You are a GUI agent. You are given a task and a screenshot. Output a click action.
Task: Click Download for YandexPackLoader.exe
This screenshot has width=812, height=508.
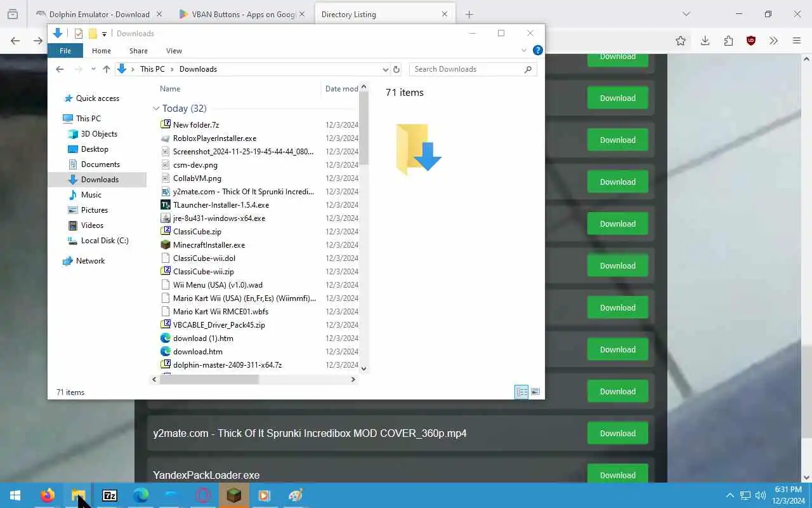[617, 475]
